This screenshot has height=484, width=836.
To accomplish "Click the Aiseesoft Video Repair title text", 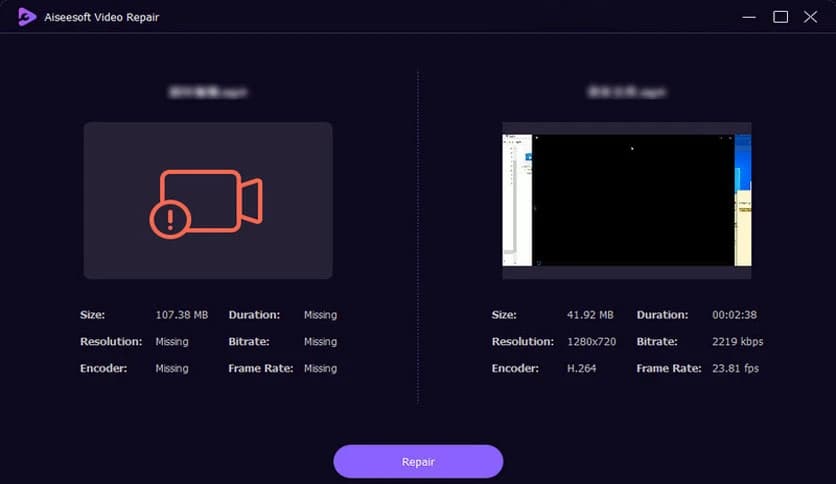I will click(101, 17).
